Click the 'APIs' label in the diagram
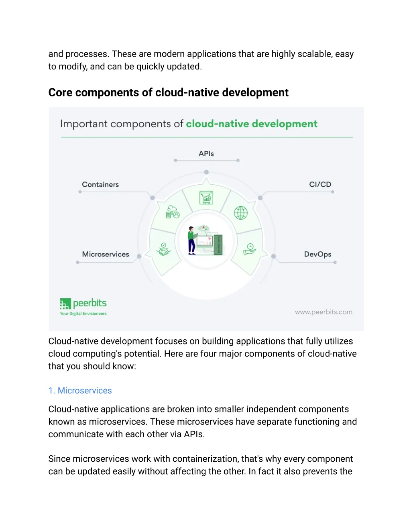The image size is (411, 532). (x=206, y=154)
